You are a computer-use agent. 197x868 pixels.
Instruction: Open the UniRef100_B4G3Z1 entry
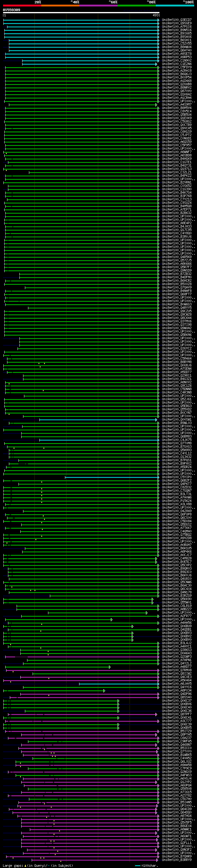(176, 379)
